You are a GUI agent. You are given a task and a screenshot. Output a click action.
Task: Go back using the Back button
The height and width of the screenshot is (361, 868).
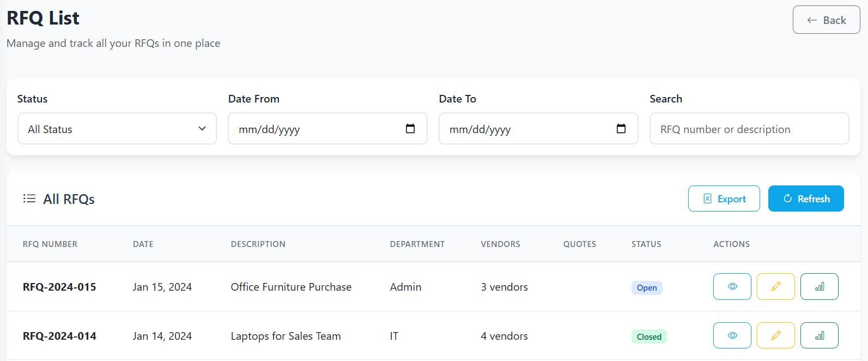click(x=826, y=20)
